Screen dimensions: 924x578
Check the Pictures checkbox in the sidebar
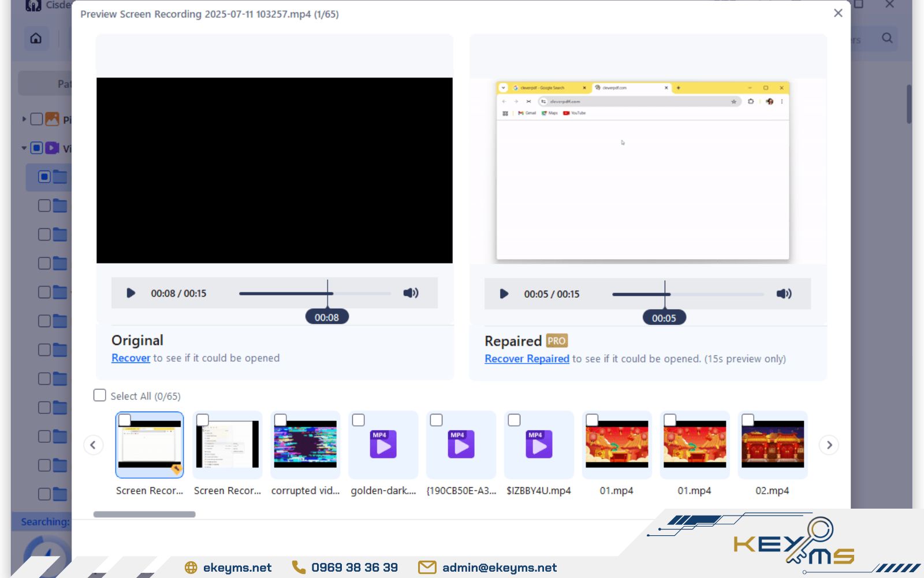[36, 118]
